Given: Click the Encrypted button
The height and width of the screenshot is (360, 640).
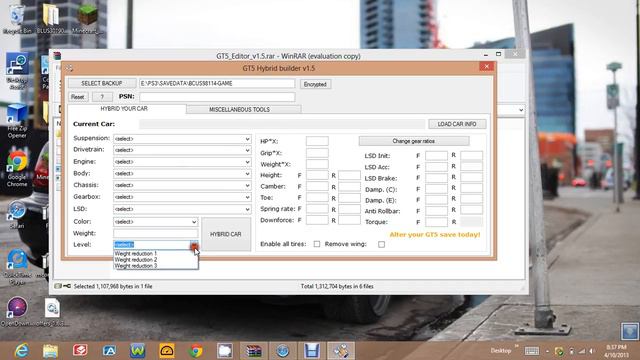Looking at the screenshot, I should [315, 84].
